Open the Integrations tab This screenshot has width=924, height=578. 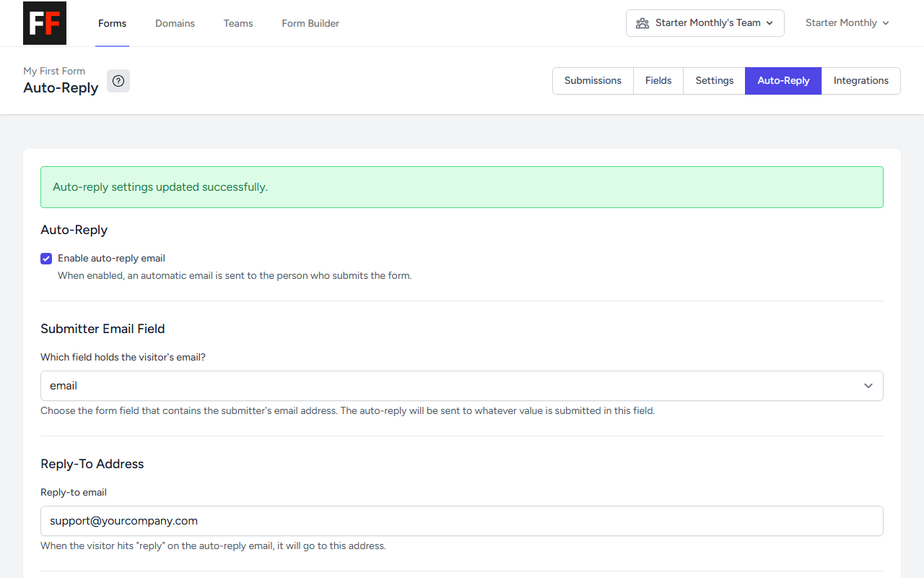pos(861,81)
